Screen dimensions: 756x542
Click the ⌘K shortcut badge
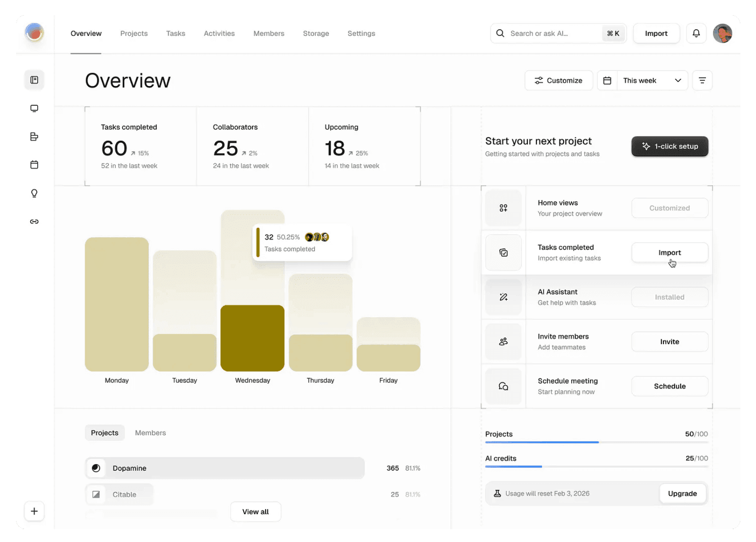coord(613,34)
